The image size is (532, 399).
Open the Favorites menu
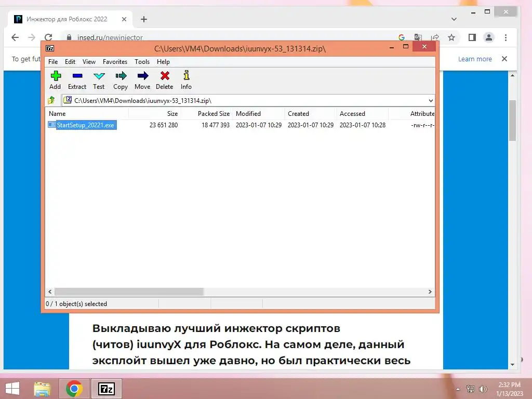115,61
